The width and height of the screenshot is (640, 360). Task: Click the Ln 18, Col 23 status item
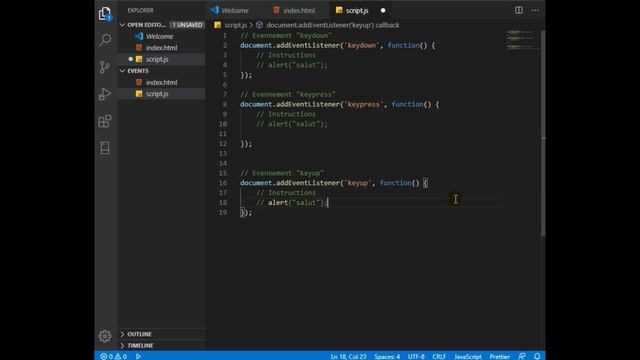[348, 356]
